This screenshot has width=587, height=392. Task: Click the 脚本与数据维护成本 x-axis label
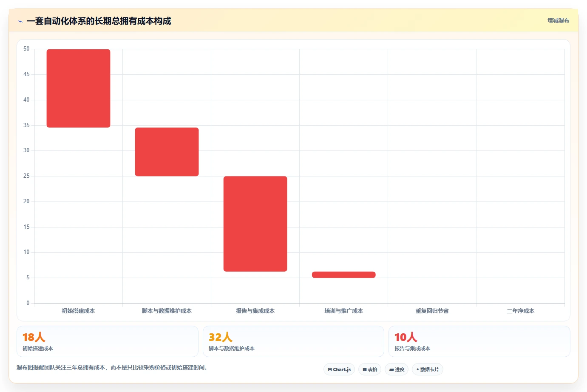click(167, 311)
